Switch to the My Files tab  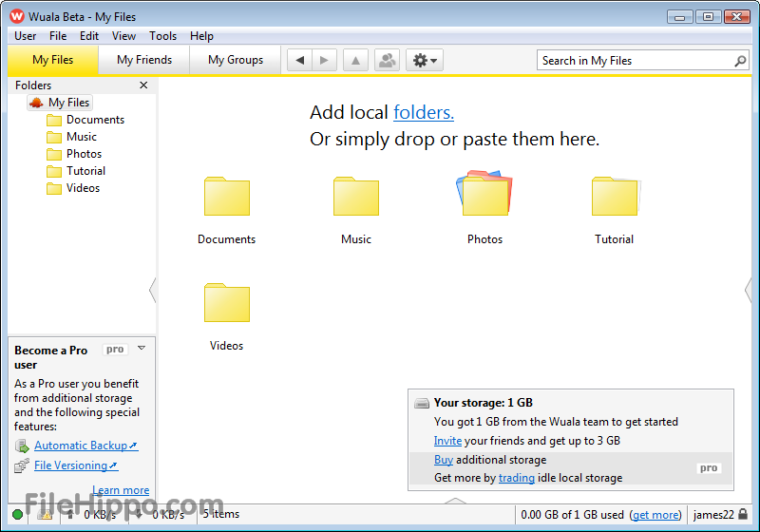tap(53, 60)
